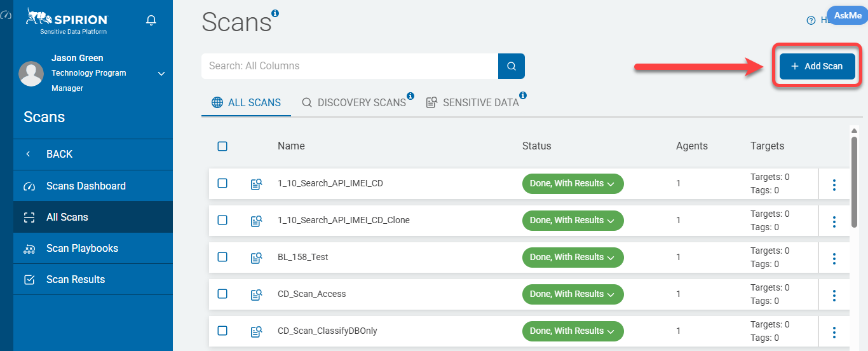
Task: Click info icon next to Discovery Scans
Action: point(410,96)
